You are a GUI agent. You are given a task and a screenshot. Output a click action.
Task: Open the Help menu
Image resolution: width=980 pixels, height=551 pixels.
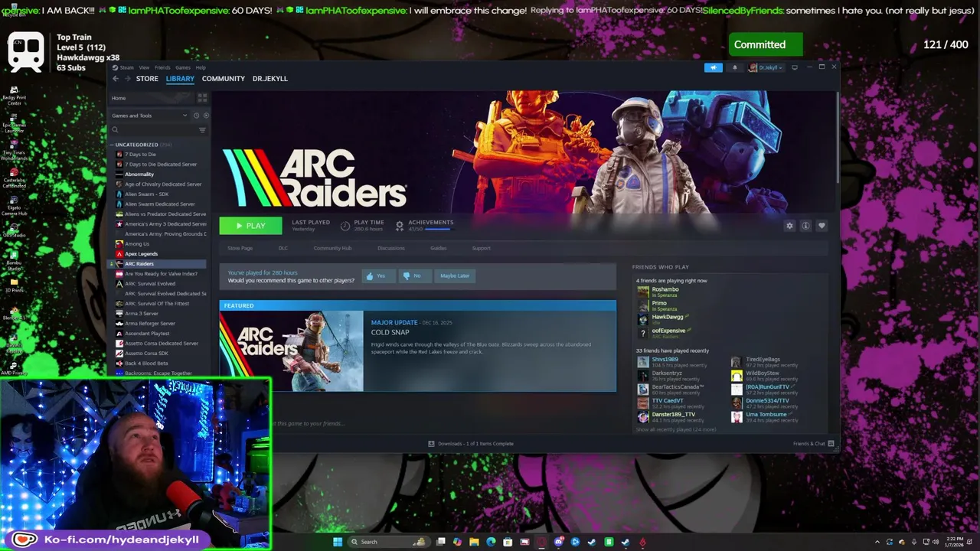click(x=201, y=67)
